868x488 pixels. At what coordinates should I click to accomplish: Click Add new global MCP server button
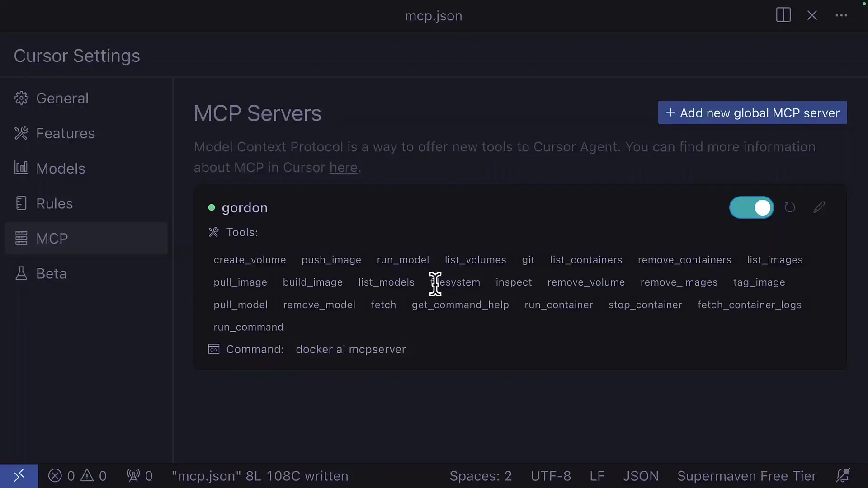752,113
